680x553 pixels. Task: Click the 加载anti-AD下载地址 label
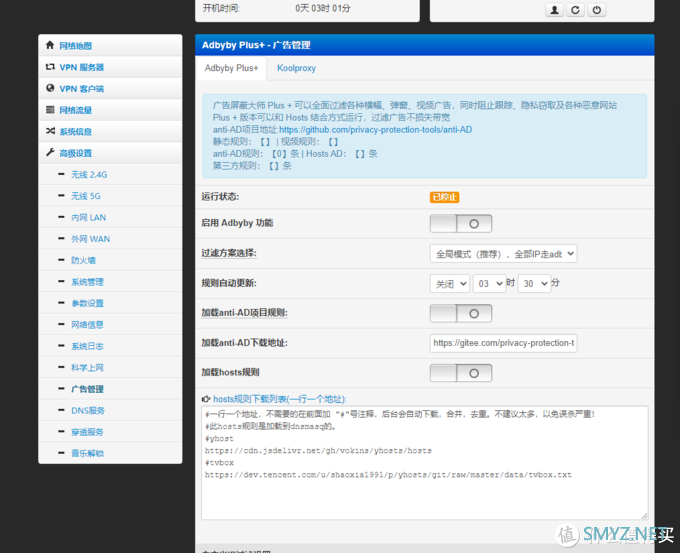click(244, 343)
